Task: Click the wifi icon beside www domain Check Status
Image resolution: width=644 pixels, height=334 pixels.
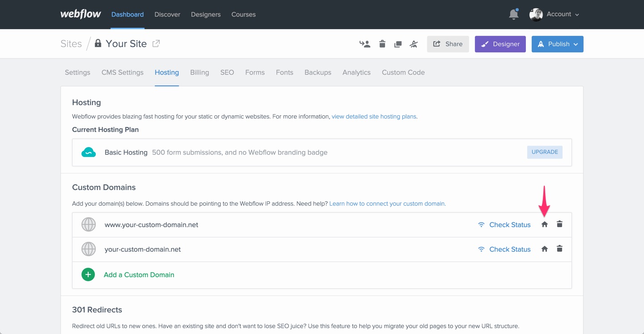Action: tap(481, 225)
